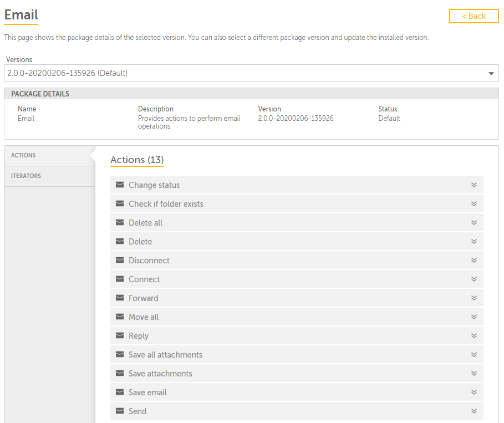
Task: Go back using the Back button
Action: click(x=474, y=16)
